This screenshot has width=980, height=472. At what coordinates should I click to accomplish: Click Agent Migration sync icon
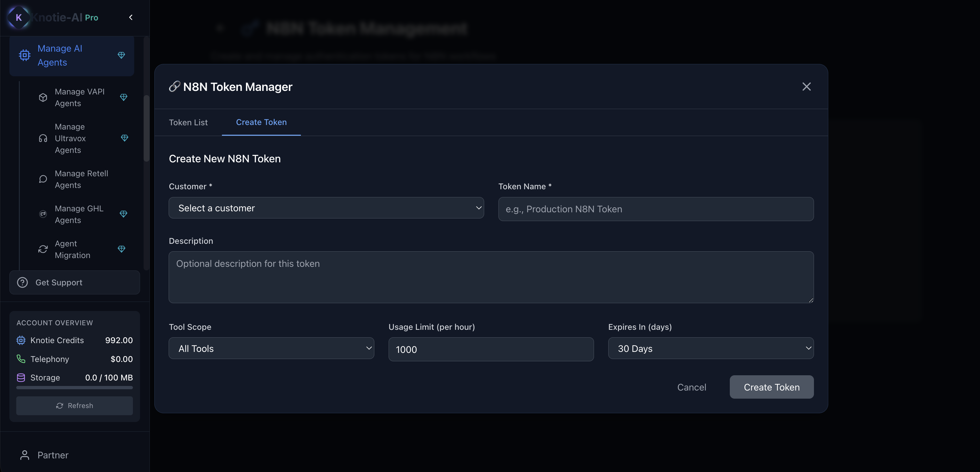[43, 249]
